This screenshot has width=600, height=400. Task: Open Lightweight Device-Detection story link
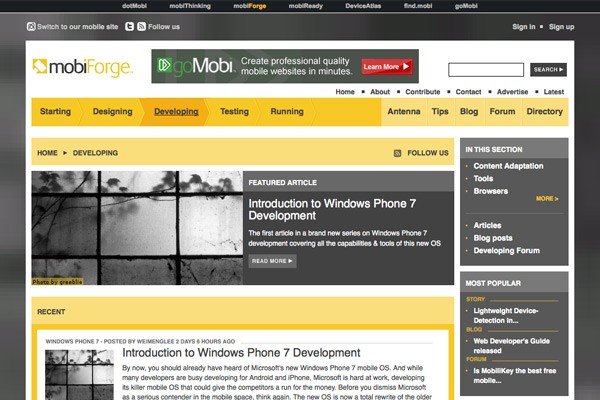tap(505, 316)
